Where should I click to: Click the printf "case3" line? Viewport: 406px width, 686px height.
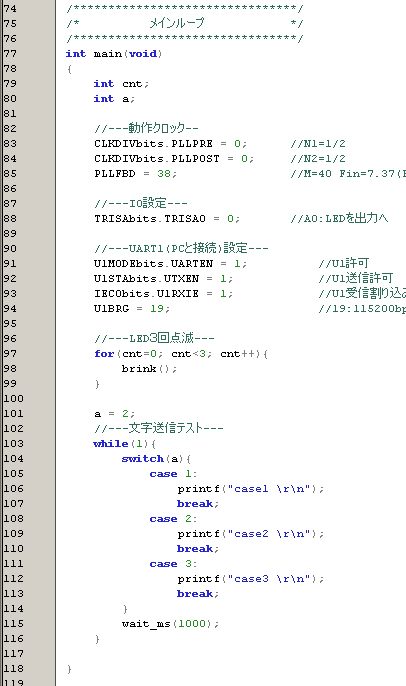(251, 579)
